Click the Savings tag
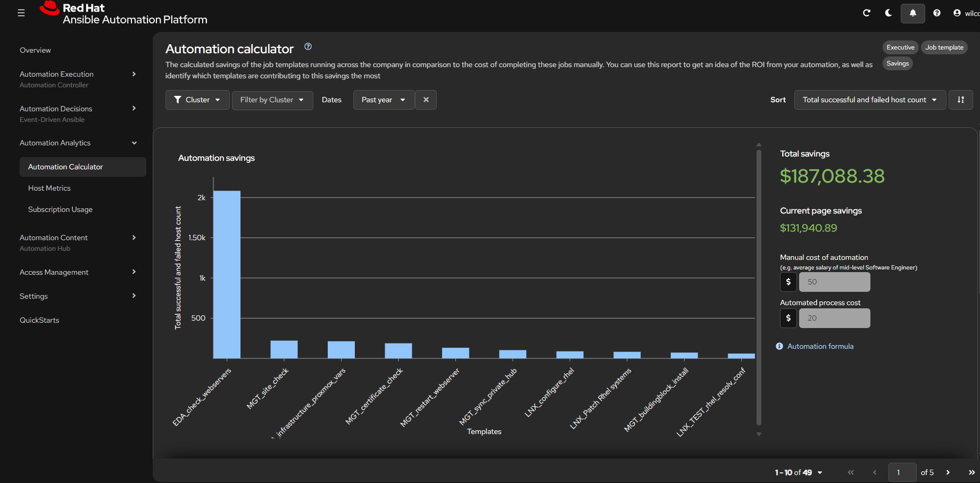The width and height of the screenshot is (980, 483). 898,63
